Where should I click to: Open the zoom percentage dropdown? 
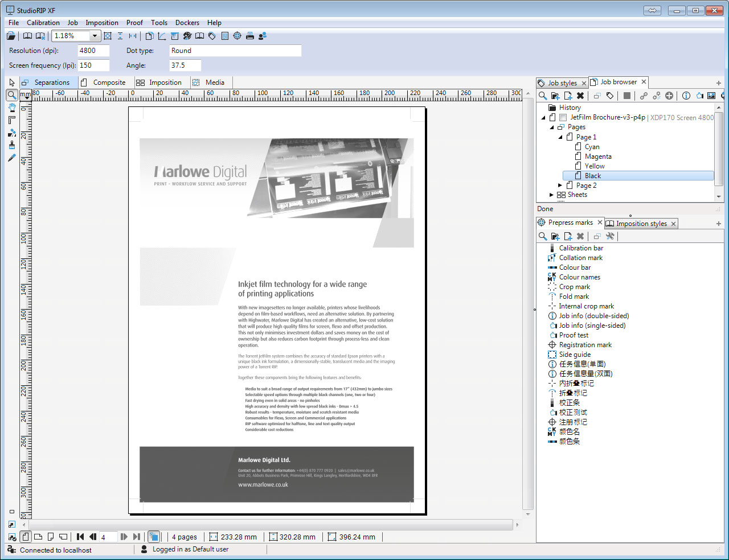click(95, 36)
